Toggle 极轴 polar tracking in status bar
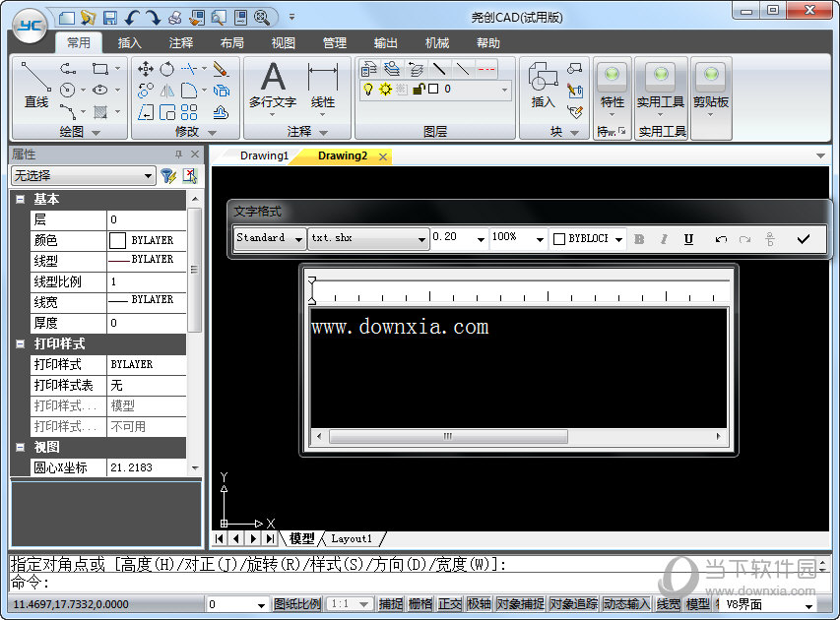The height and width of the screenshot is (620, 840). tap(479, 604)
